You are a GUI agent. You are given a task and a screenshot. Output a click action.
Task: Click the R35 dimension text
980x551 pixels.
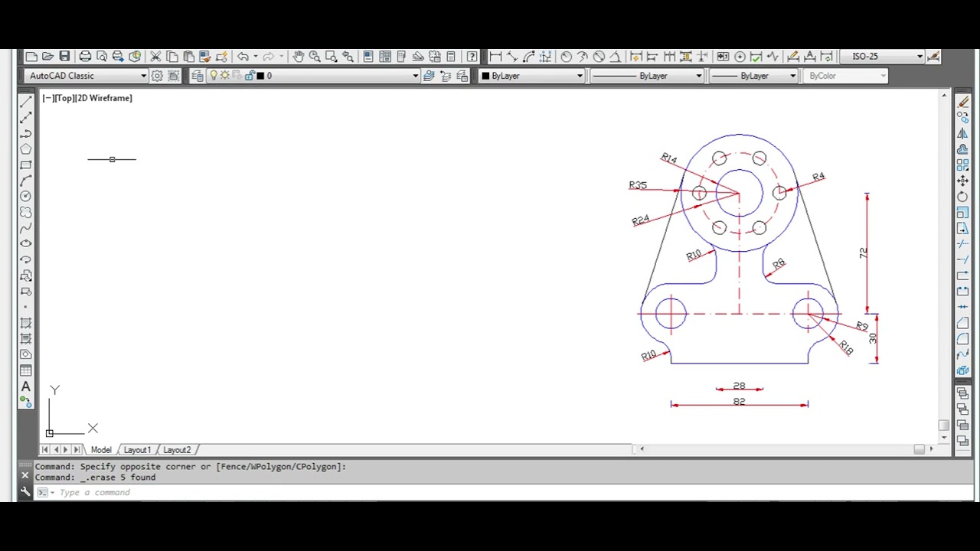click(x=638, y=185)
